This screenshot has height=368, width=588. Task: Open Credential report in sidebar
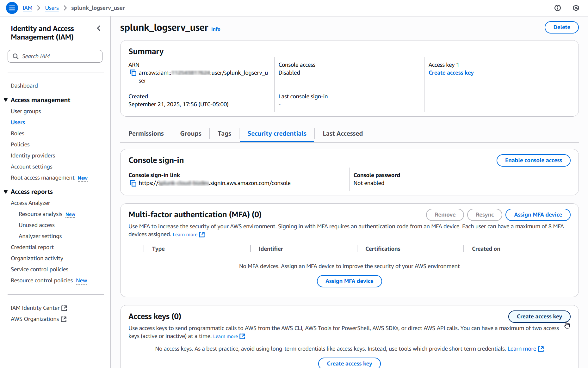click(x=32, y=247)
